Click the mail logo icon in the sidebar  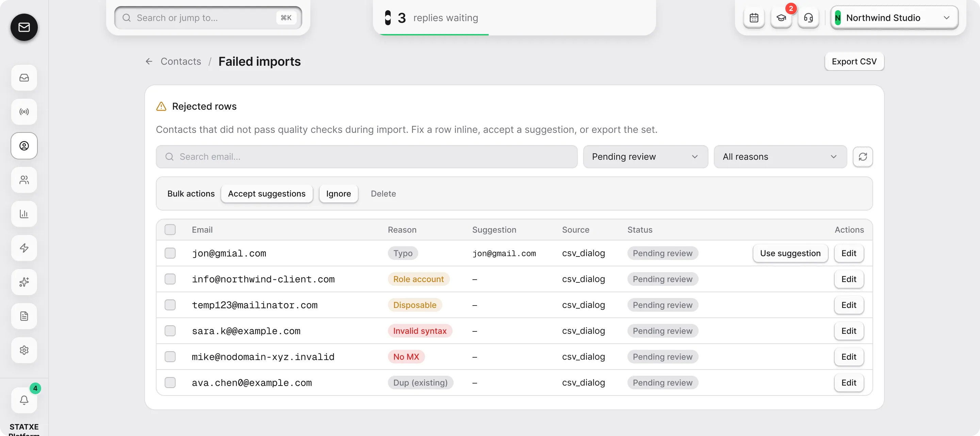click(x=24, y=27)
